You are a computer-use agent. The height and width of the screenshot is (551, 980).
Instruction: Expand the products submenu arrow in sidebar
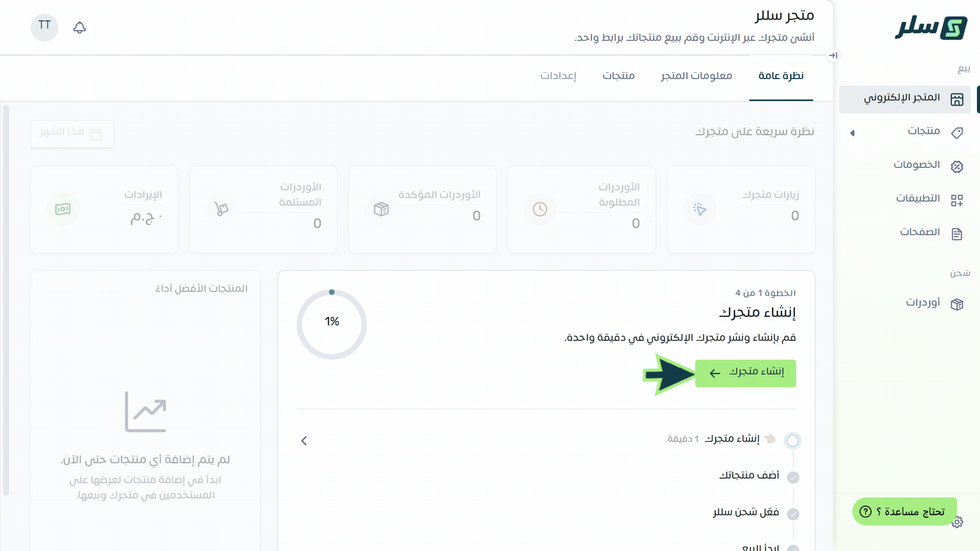click(x=852, y=133)
